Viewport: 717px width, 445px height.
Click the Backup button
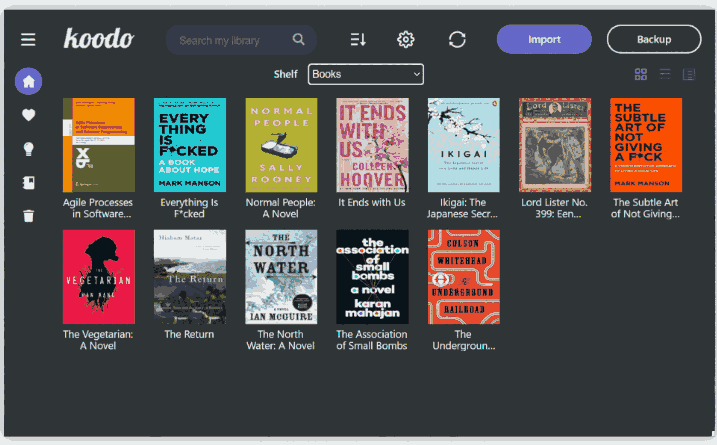[x=654, y=39]
